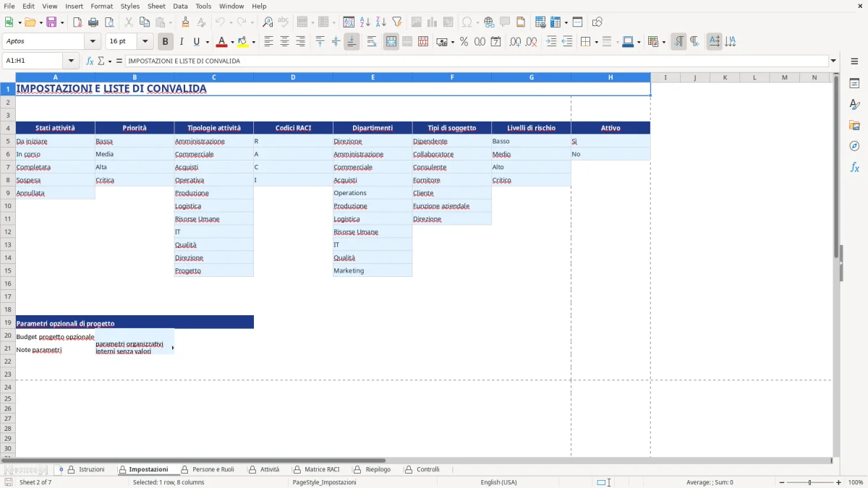Toggle right-to-left text direction
The height and width of the screenshot is (488, 868).
point(694,42)
